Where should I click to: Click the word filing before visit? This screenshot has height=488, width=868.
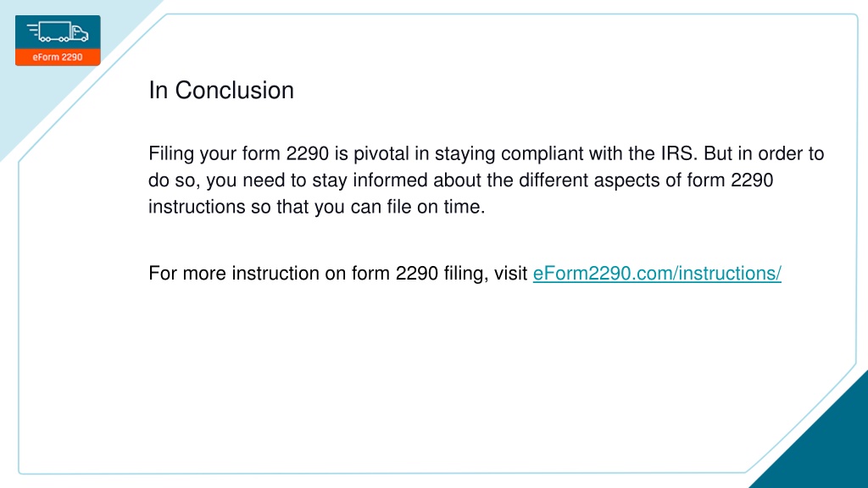466,274
